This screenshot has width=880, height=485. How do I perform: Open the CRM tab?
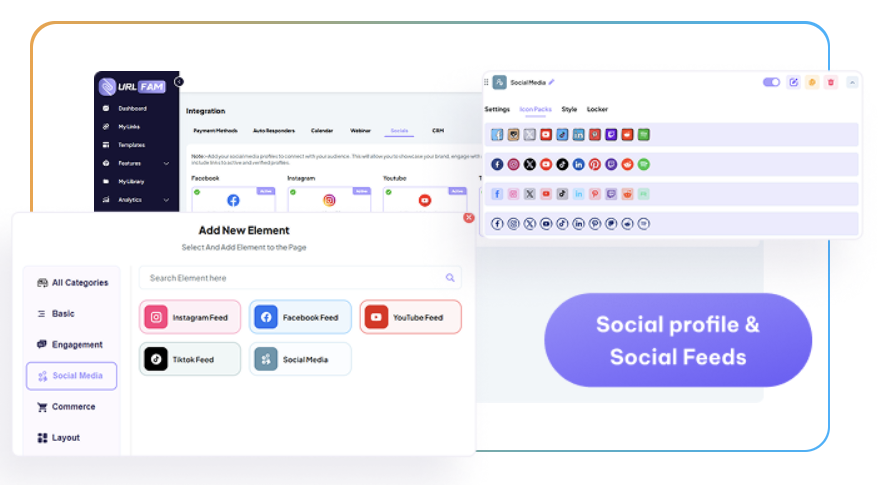pyautogui.click(x=438, y=131)
